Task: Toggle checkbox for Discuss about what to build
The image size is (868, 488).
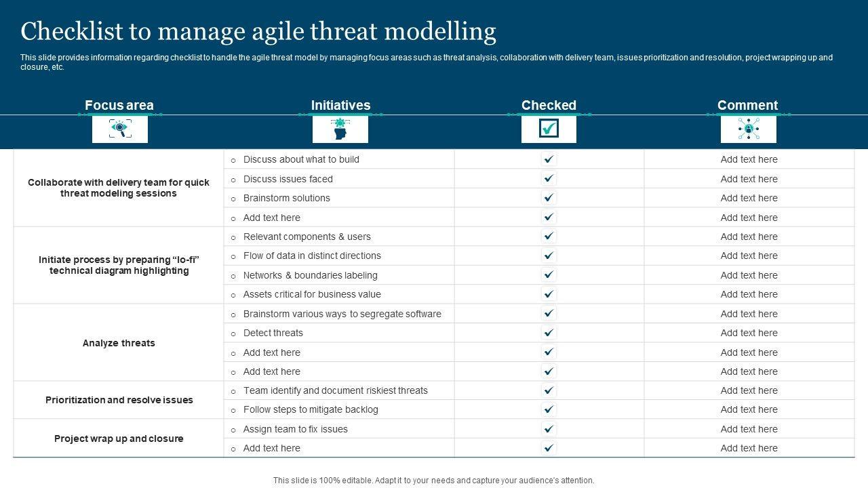Action: [549, 159]
